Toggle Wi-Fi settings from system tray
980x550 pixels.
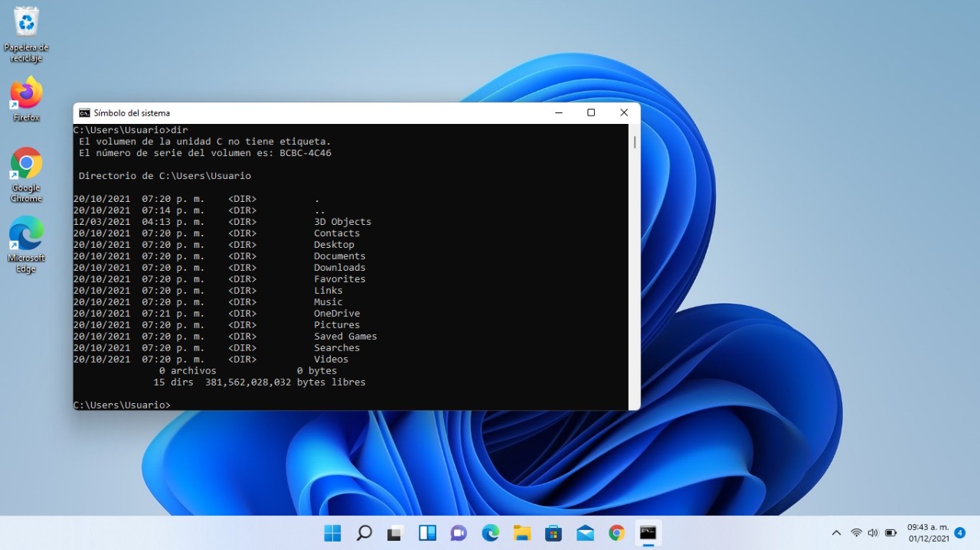856,532
